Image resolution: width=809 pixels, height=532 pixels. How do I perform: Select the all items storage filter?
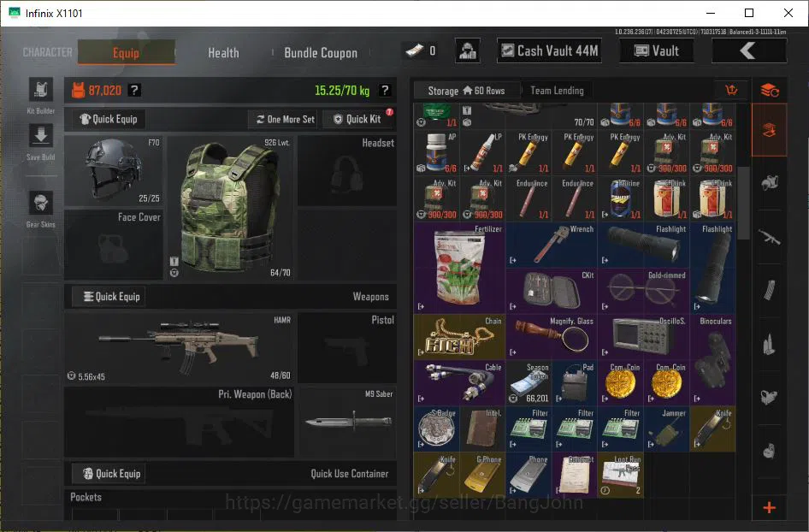point(770,130)
